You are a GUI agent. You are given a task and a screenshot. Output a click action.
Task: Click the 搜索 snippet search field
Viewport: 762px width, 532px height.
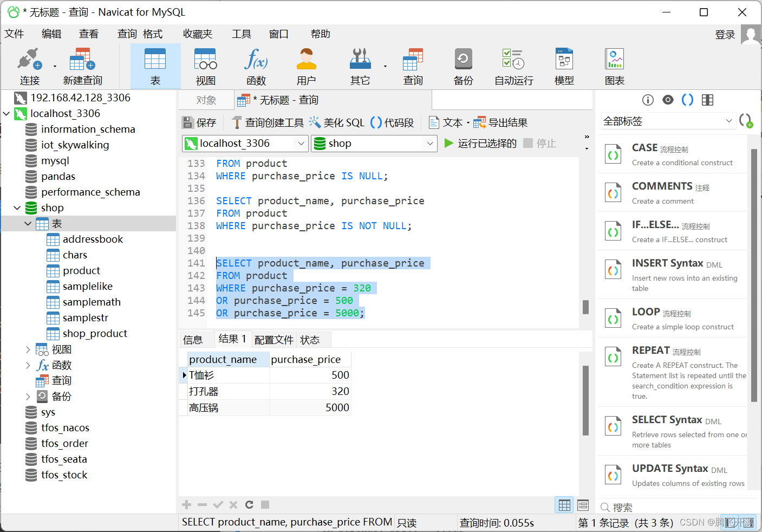pos(677,508)
